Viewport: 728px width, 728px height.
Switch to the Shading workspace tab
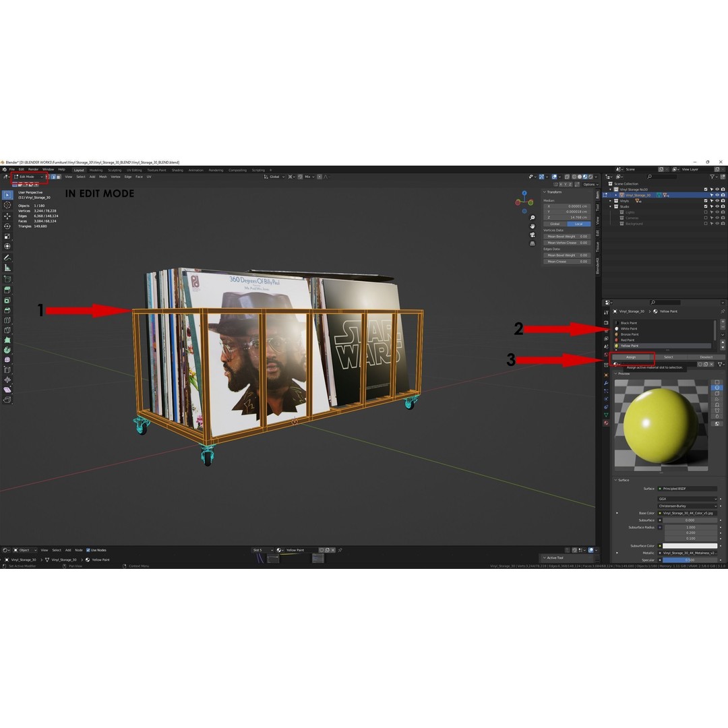(177, 171)
